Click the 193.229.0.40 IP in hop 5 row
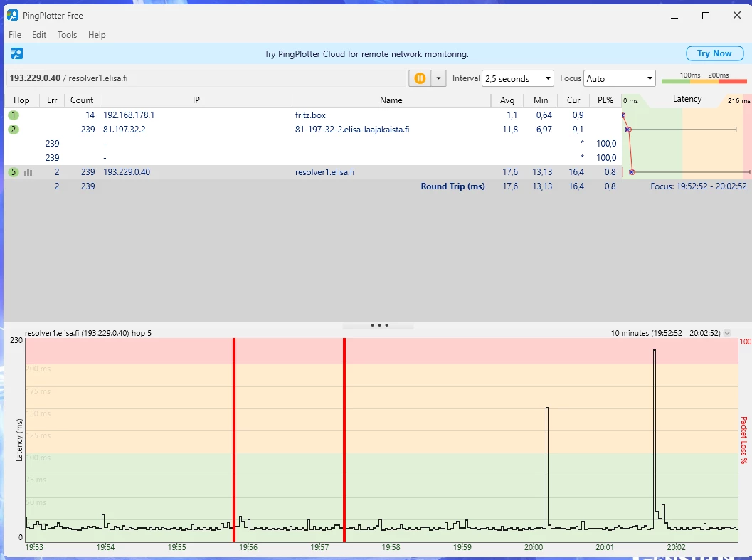The image size is (752, 560). coord(127,171)
